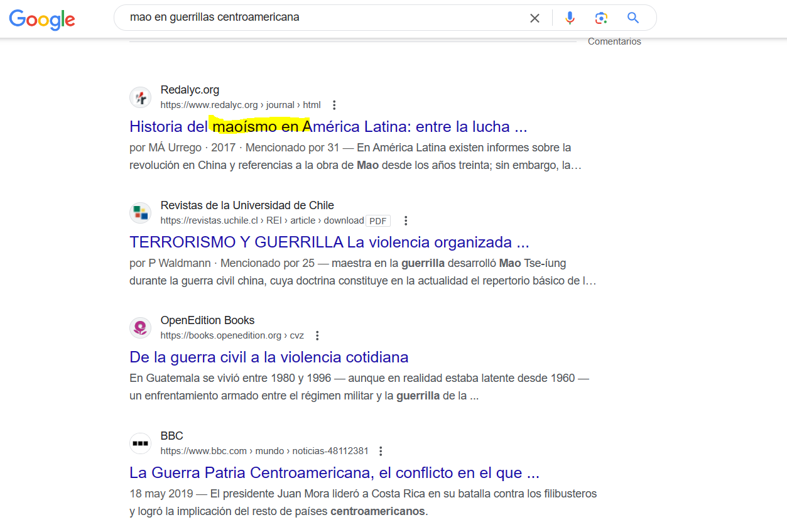Open the three-dot menu for the BBC result
Viewport: 787px width, 532px height.
[381, 451]
